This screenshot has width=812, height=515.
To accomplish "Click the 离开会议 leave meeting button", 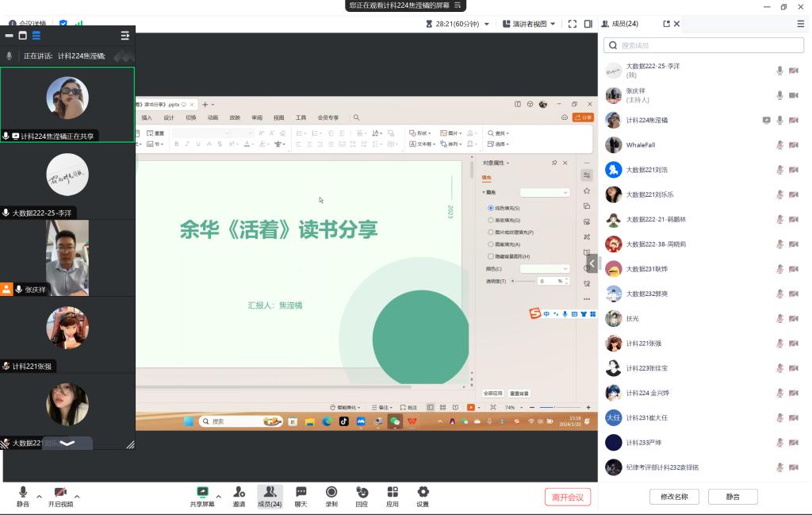I will (x=568, y=498).
